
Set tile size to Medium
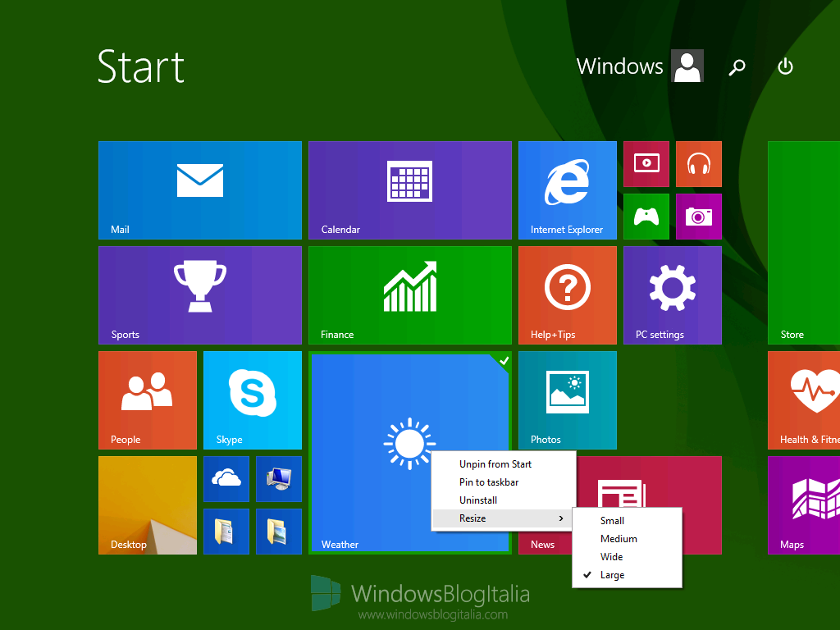(x=628, y=539)
